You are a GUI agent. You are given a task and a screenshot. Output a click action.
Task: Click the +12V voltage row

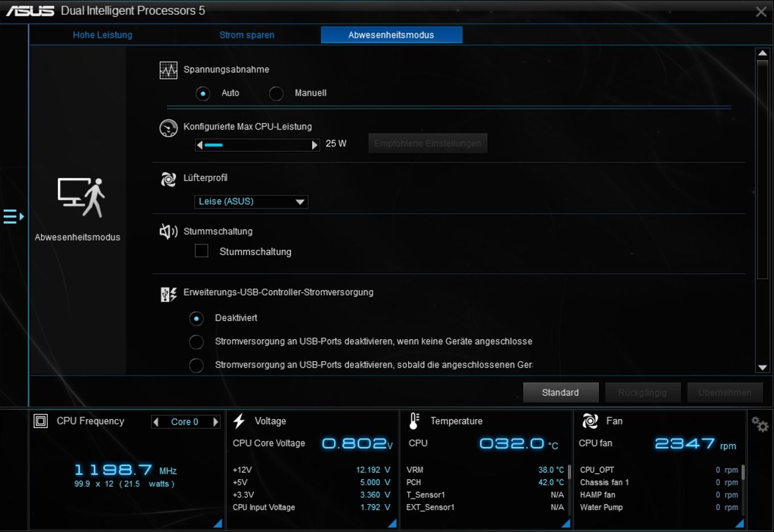pyautogui.click(x=311, y=470)
